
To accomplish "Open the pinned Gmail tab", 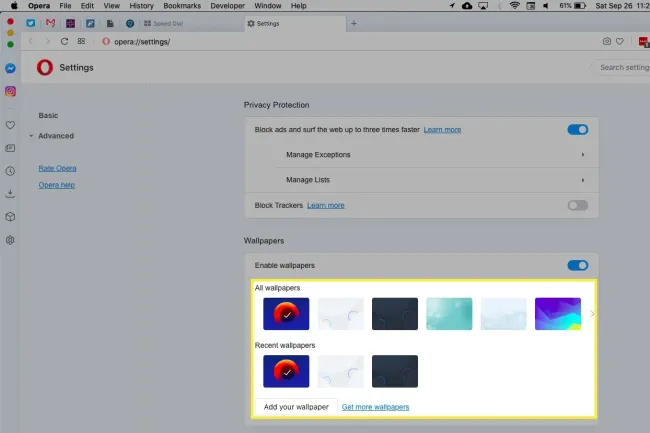I will click(x=50, y=22).
